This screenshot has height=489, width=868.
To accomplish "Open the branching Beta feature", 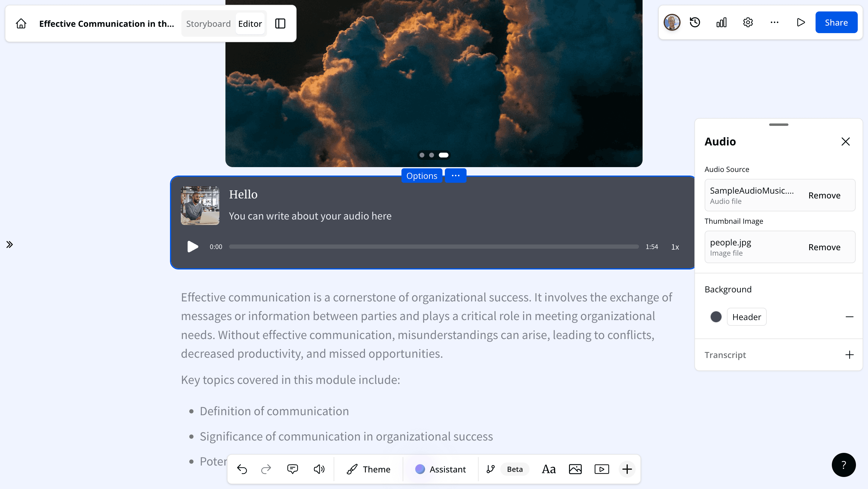I will coord(508,469).
